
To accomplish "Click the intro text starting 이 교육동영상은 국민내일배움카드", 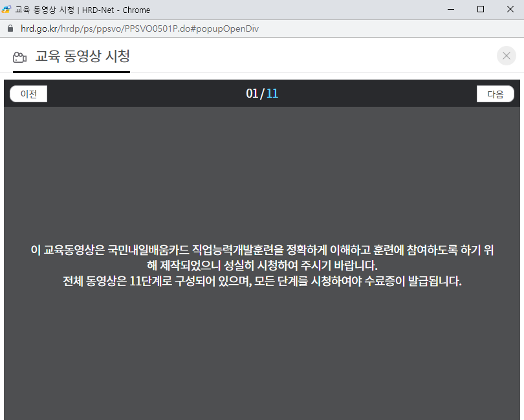I will [262, 250].
